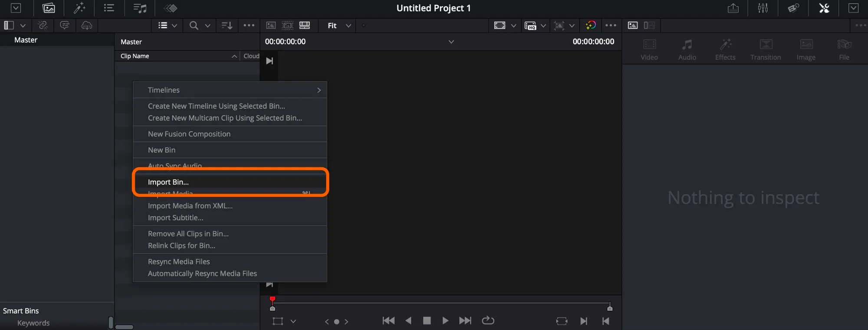The width and height of the screenshot is (868, 330).
Task: Click the cloud download icon
Action: [x=87, y=25]
